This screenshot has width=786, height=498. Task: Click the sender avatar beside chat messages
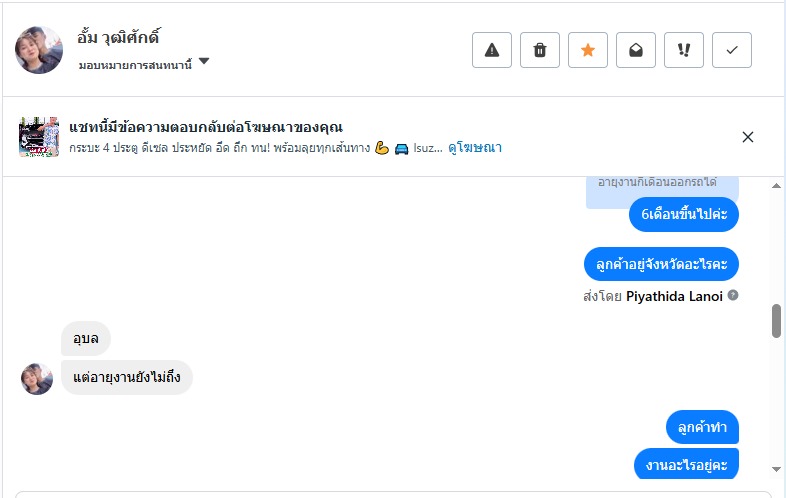coord(37,378)
